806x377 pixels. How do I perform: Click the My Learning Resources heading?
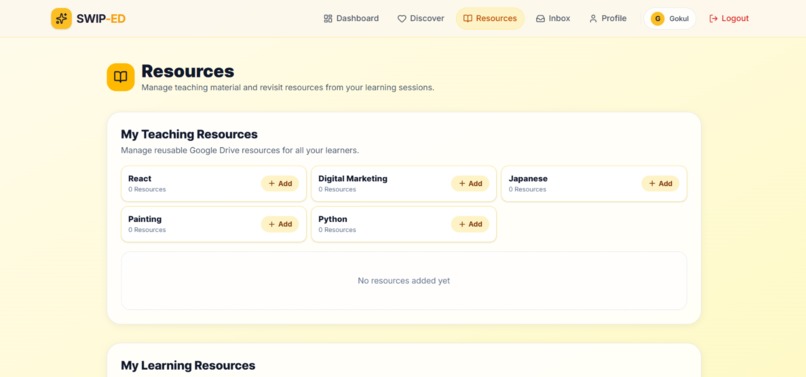coord(188,366)
